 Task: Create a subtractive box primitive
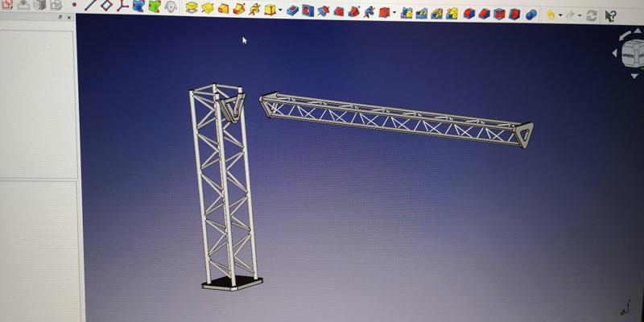tap(384, 12)
